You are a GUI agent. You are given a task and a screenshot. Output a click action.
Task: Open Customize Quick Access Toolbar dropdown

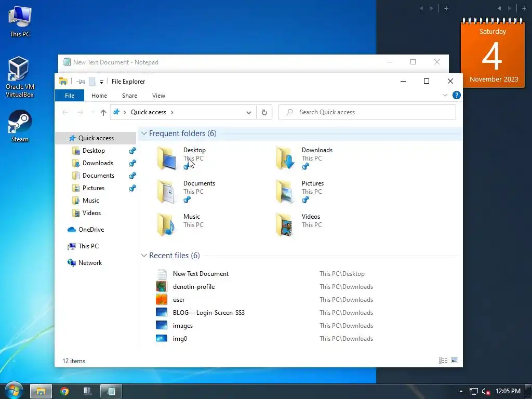(x=101, y=82)
